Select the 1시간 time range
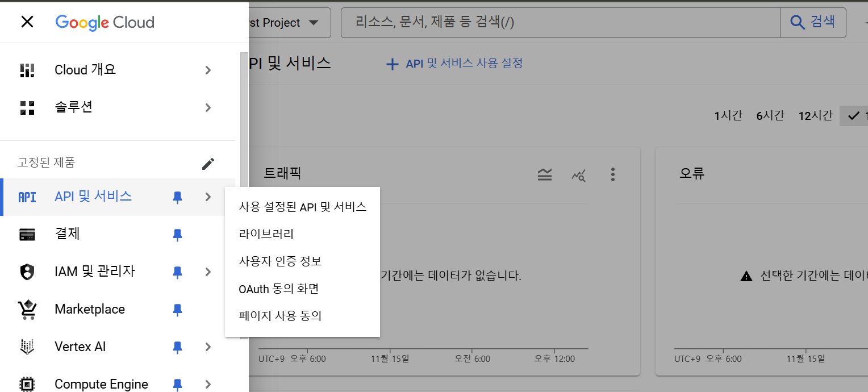 728,116
